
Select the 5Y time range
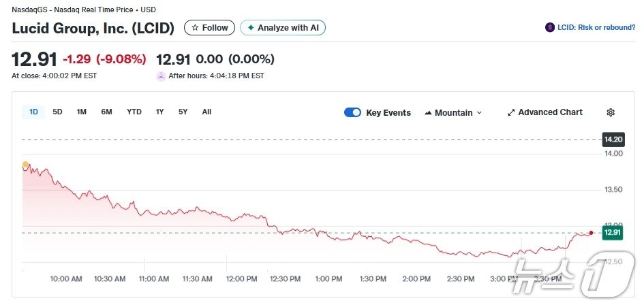tap(183, 112)
